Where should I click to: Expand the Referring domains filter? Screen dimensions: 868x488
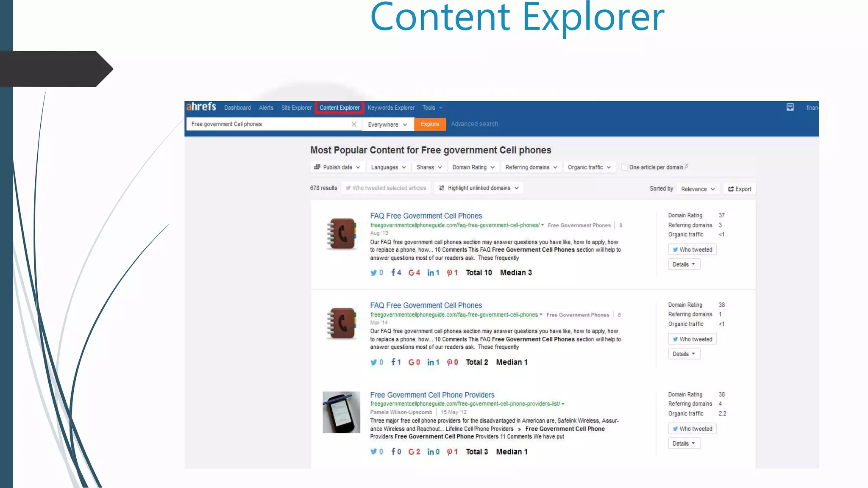[x=531, y=167]
